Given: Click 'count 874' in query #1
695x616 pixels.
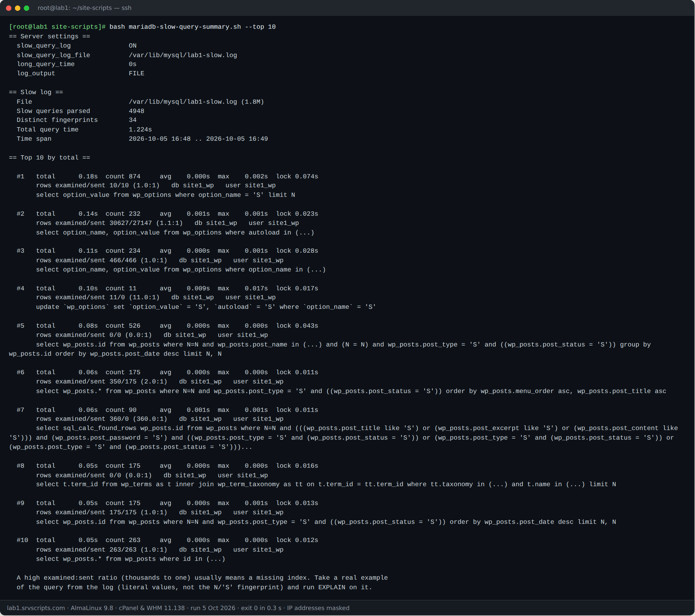Looking at the screenshot, I should (123, 176).
